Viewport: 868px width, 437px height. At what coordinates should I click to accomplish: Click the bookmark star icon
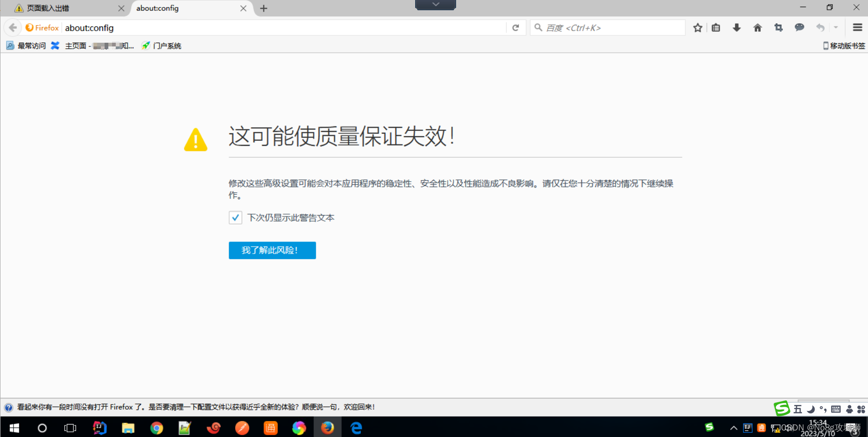point(697,28)
